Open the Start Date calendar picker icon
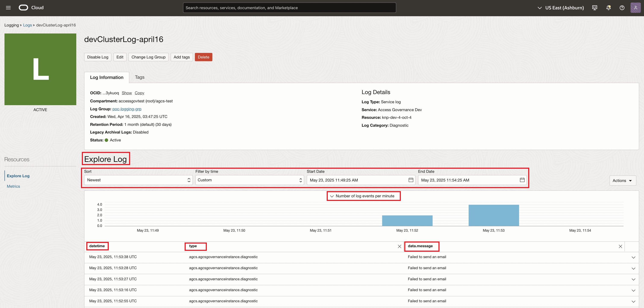The height and width of the screenshot is (308, 644). pyautogui.click(x=411, y=180)
